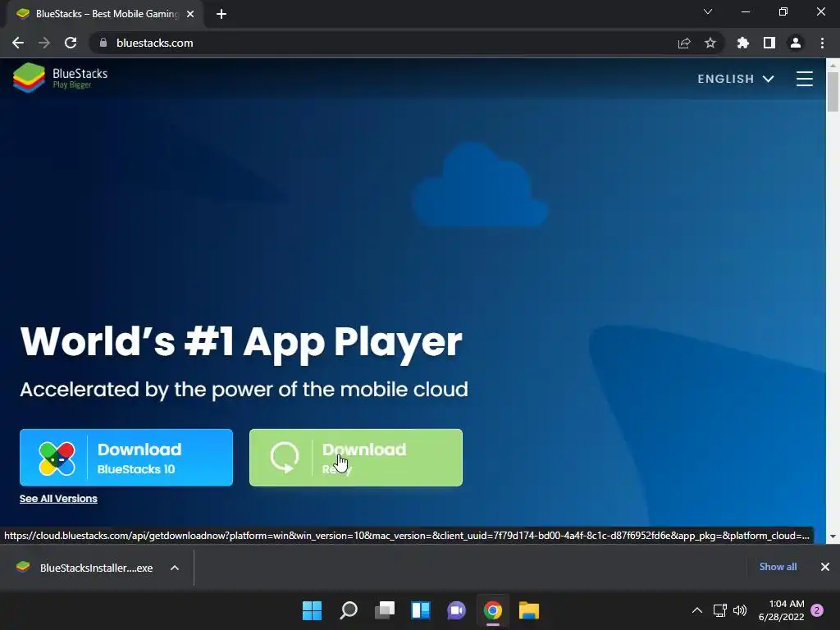This screenshot has width=840, height=630.
Task: Select the BlueStacks – Best Mobile Gaming tab
Action: (104, 14)
